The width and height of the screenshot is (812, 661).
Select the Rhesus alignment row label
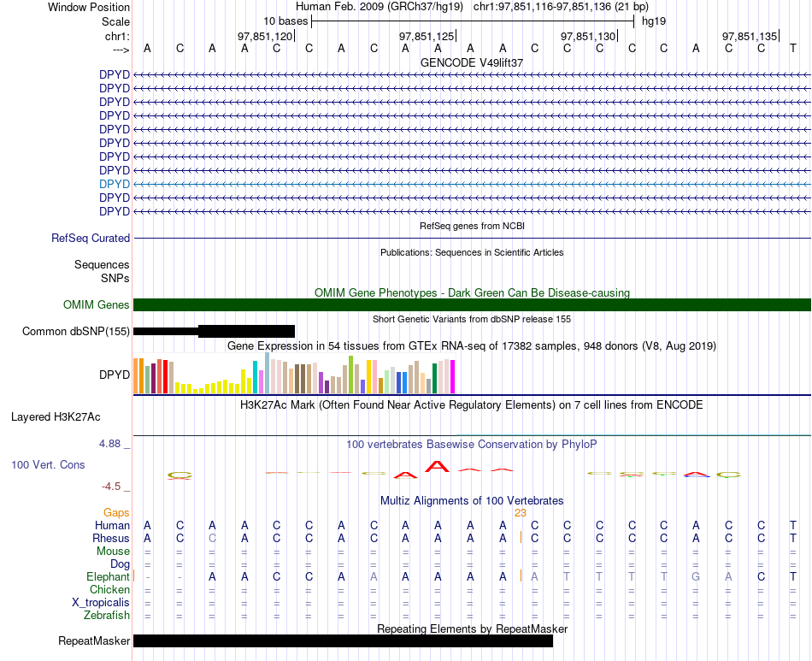(111, 539)
